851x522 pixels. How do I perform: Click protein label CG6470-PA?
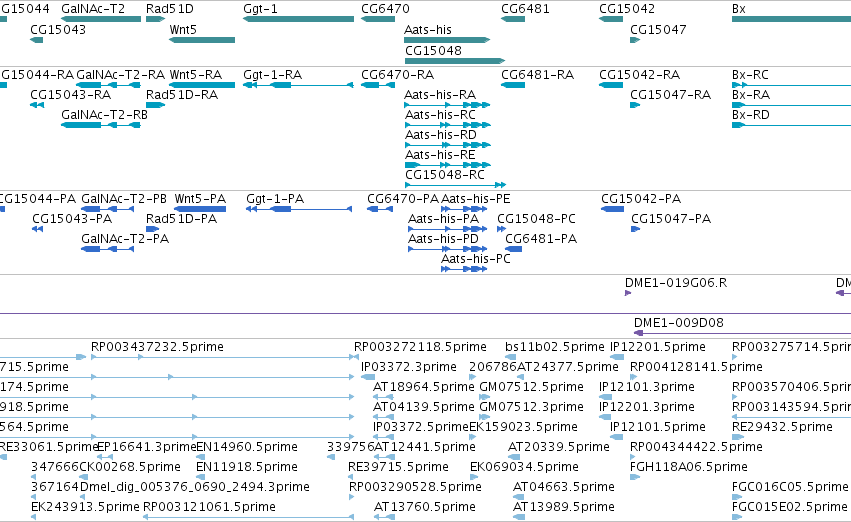pos(403,199)
